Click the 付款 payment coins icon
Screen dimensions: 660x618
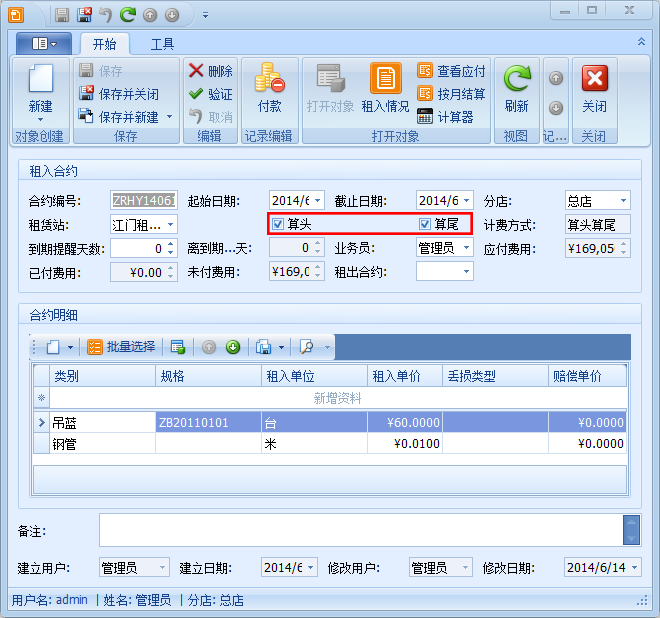coord(269,78)
